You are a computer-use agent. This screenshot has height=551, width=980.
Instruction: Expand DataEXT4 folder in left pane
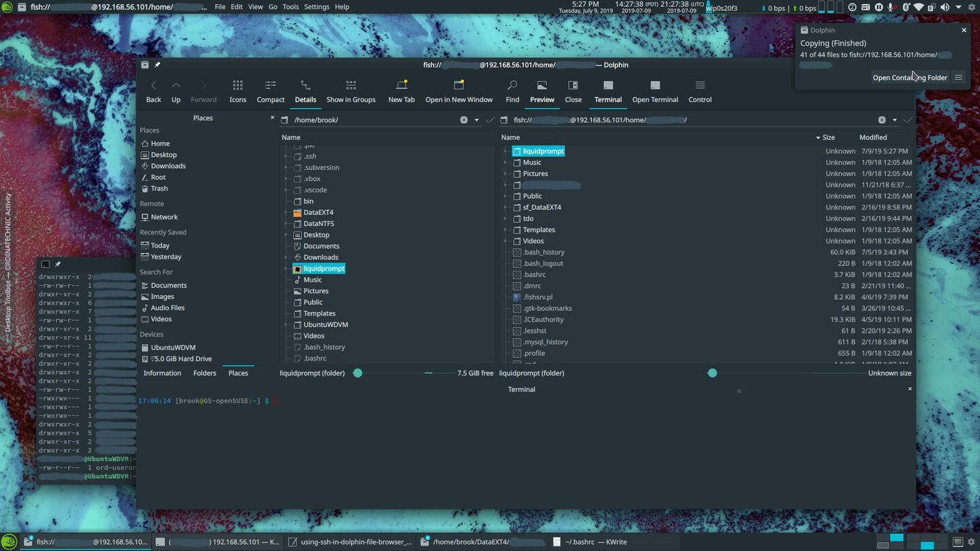(x=287, y=212)
